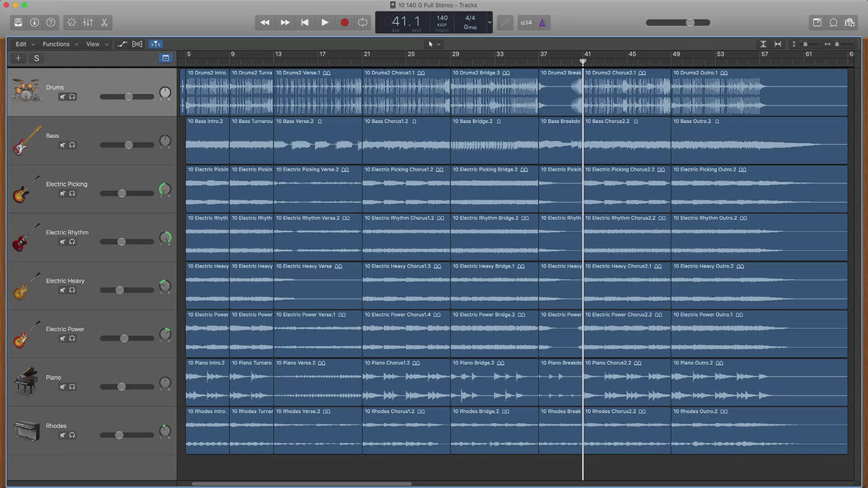Solo the Piano track with headphones button
The image size is (868, 488).
click(72, 387)
